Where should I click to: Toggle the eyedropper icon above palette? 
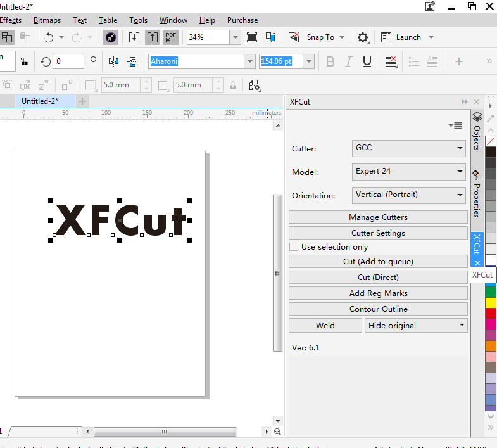pyautogui.click(x=491, y=118)
